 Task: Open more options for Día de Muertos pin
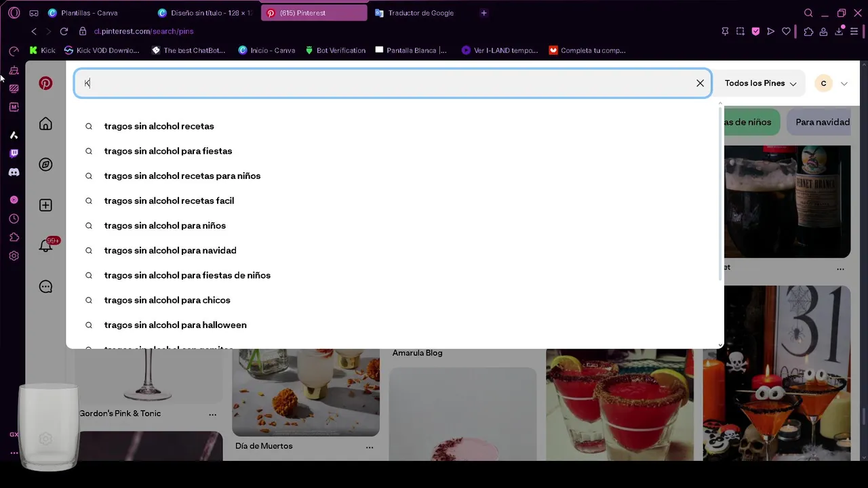(370, 447)
